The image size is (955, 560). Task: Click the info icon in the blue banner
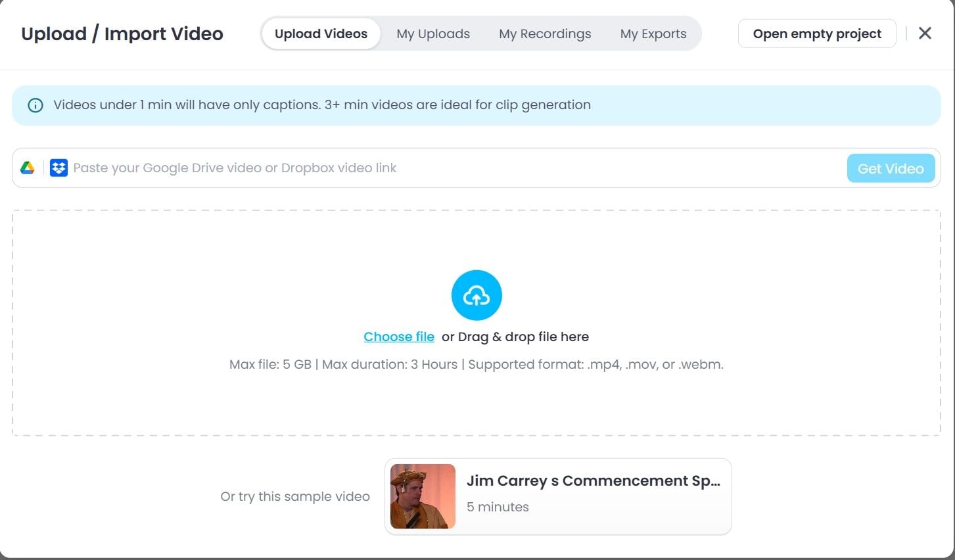click(35, 105)
